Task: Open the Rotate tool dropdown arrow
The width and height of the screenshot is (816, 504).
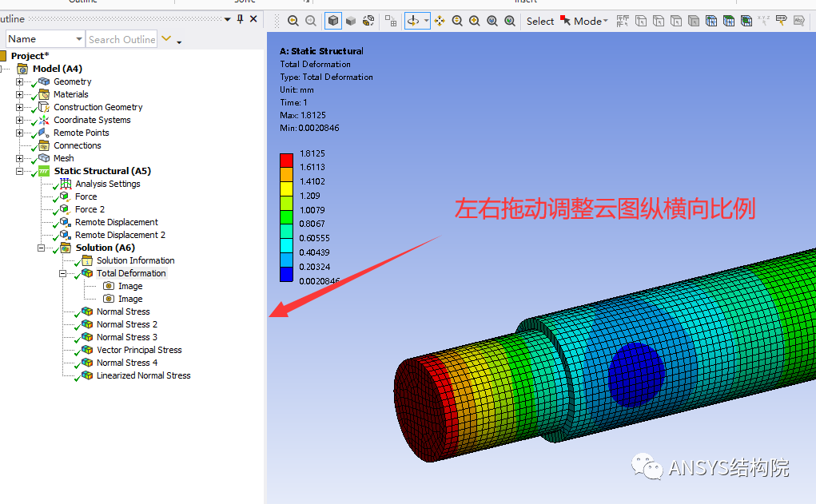Action: click(426, 21)
